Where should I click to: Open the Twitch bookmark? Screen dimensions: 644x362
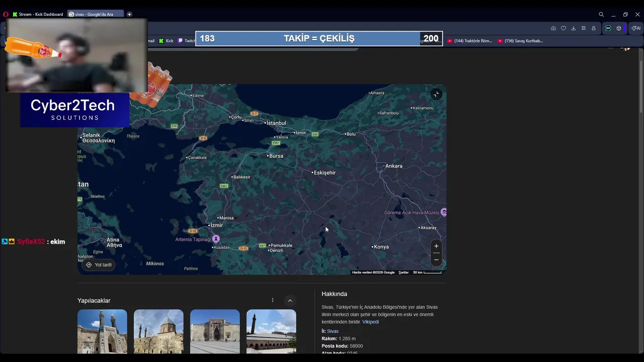(187, 41)
